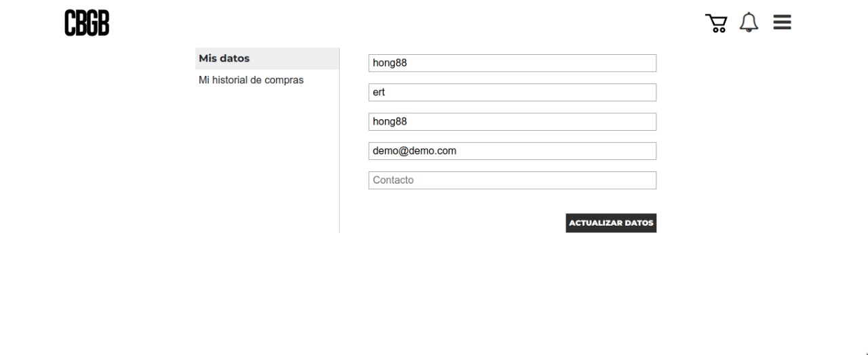Screen dimensions: 868x355
Task: Open the hamburger menu
Action: [783, 22]
